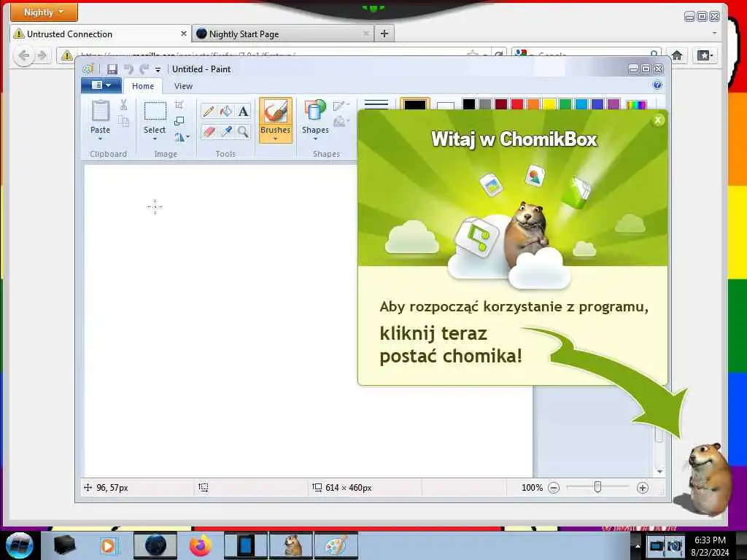
Task: Click the Size line thickness icon
Action: point(376,104)
